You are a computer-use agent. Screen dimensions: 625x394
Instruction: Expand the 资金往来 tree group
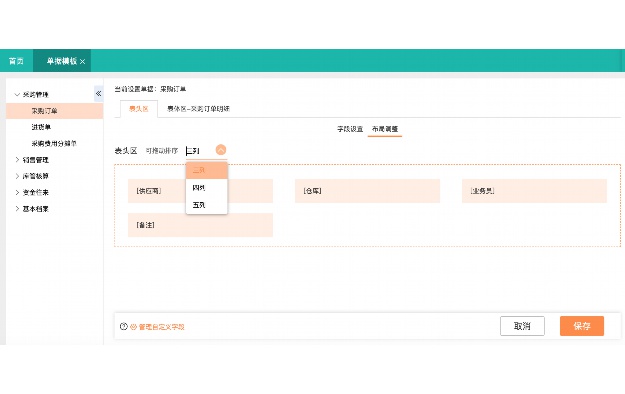pyautogui.click(x=17, y=192)
